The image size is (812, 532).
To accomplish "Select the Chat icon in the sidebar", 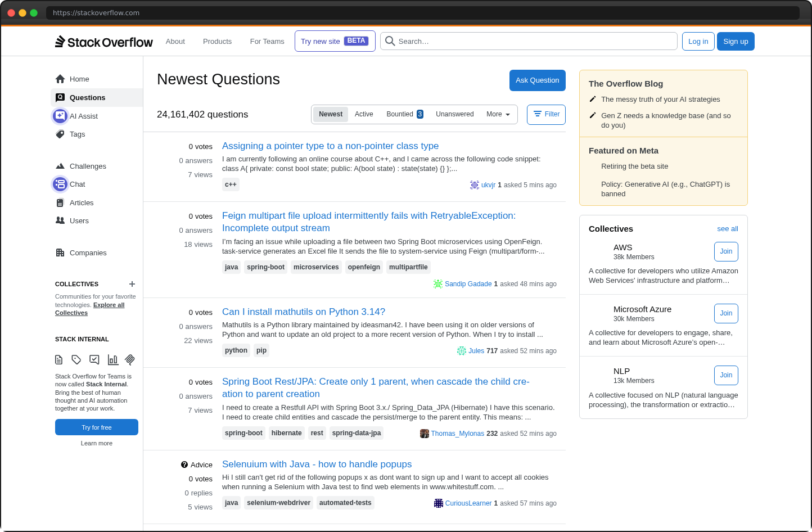I will (x=60, y=184).
